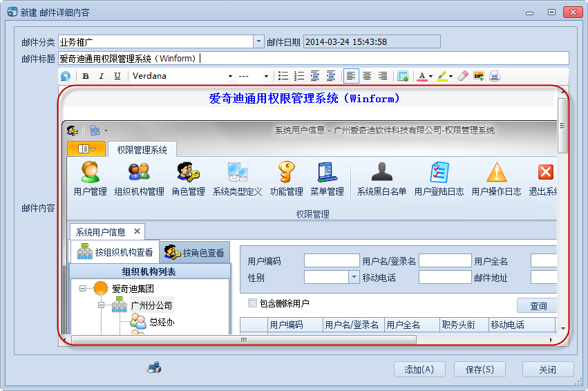The width and height of the screenshot is (588, 391).
Task: Expand the 邮件分类 combo box
Action: [258, 41]
